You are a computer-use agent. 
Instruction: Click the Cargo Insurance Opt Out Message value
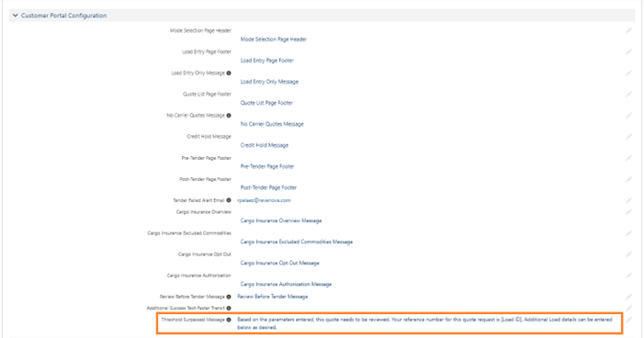click(279, 263)
